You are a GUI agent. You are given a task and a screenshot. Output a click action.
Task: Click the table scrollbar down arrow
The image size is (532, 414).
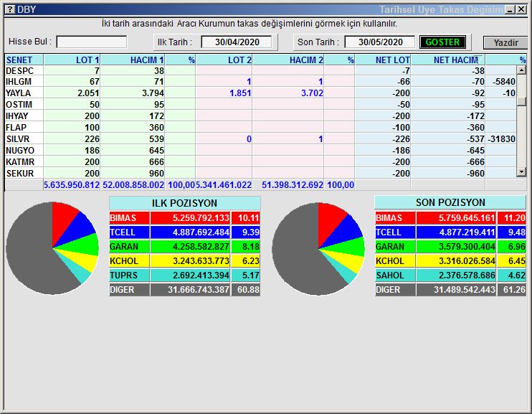521,172
